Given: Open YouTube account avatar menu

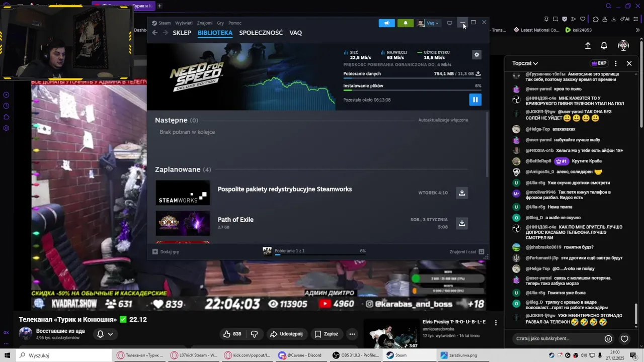Looking at the screenshot, I should click(x=623, y=46).
